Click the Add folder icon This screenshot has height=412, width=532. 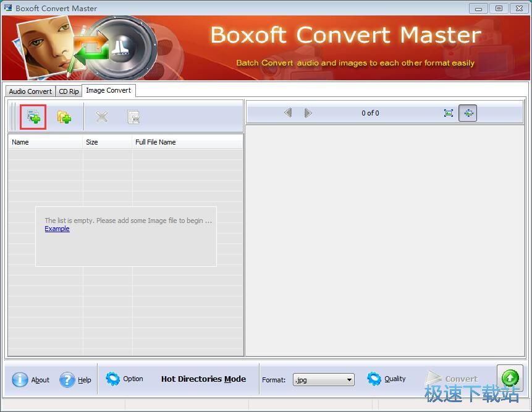coord(64,117)
